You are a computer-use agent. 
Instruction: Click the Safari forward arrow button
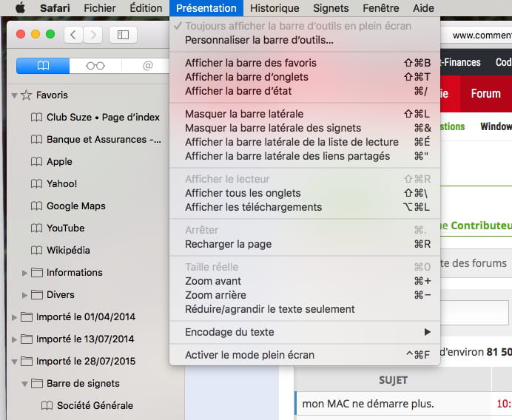(x=93, y=35)
